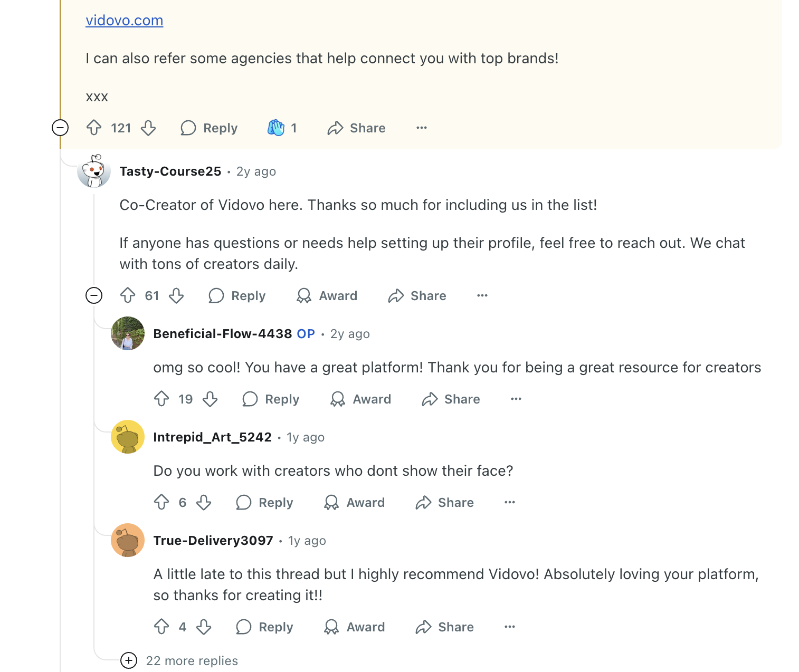Open more options on Intrepid_Art_5242's comment
This screenshot has height=672, width=799.
pos(509,503)
